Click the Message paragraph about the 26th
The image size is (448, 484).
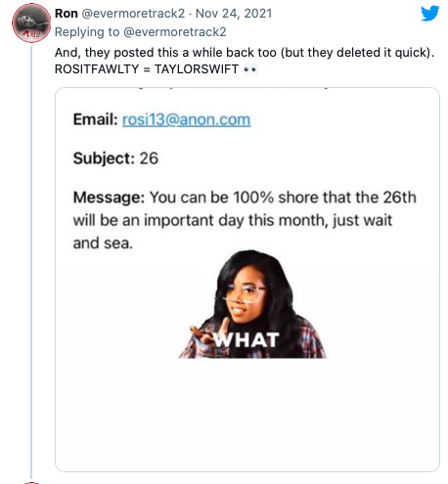pos(245,220)
